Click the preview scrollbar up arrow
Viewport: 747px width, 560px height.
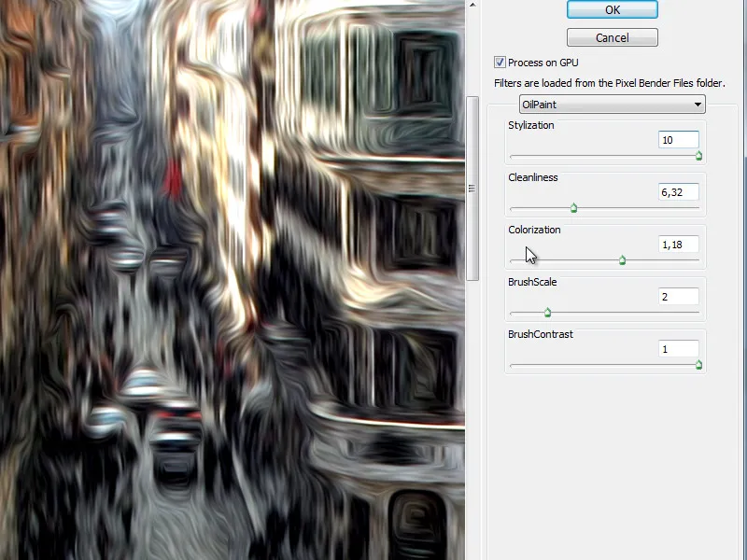(x=472, y=6)
